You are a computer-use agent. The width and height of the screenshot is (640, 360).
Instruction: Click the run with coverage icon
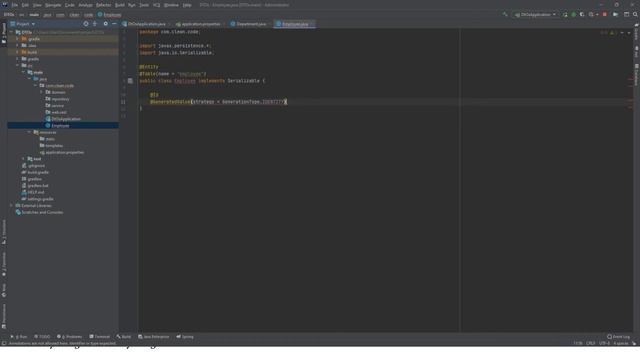(582, 15)
